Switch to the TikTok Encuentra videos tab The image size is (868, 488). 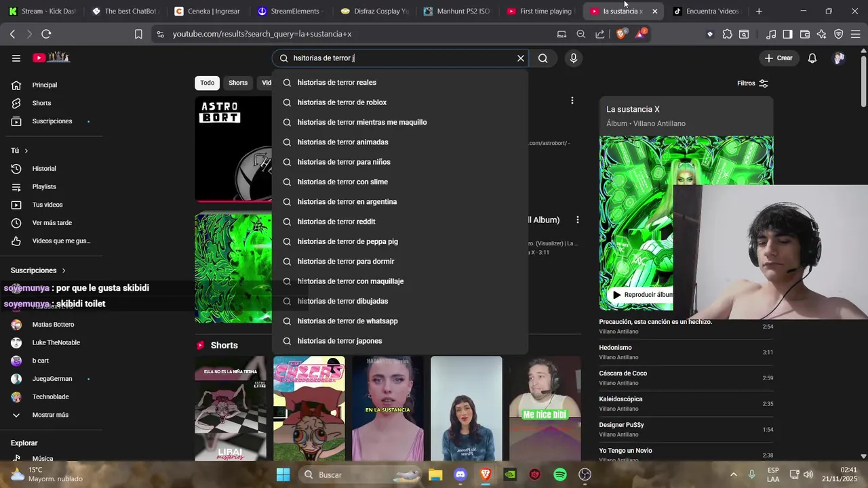point(706,11)
